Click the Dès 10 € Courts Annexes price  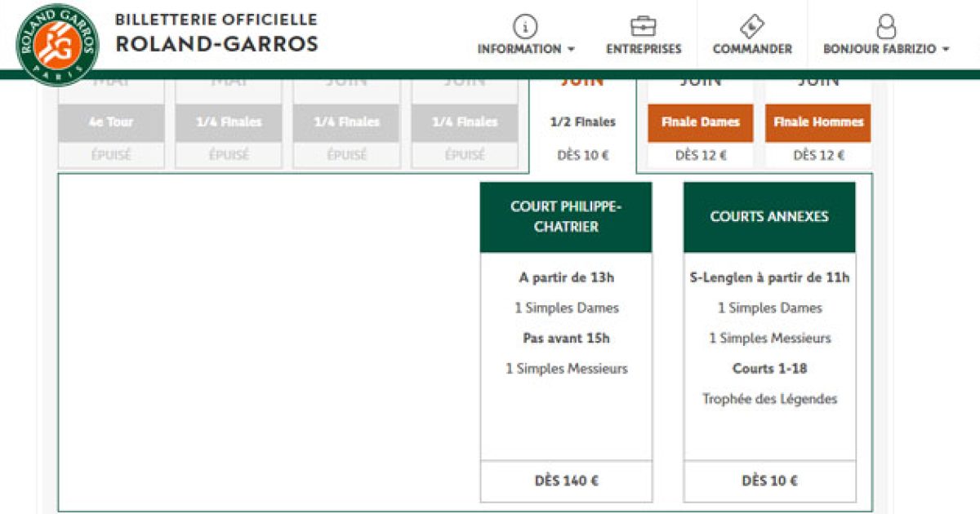tap(769, 481)
